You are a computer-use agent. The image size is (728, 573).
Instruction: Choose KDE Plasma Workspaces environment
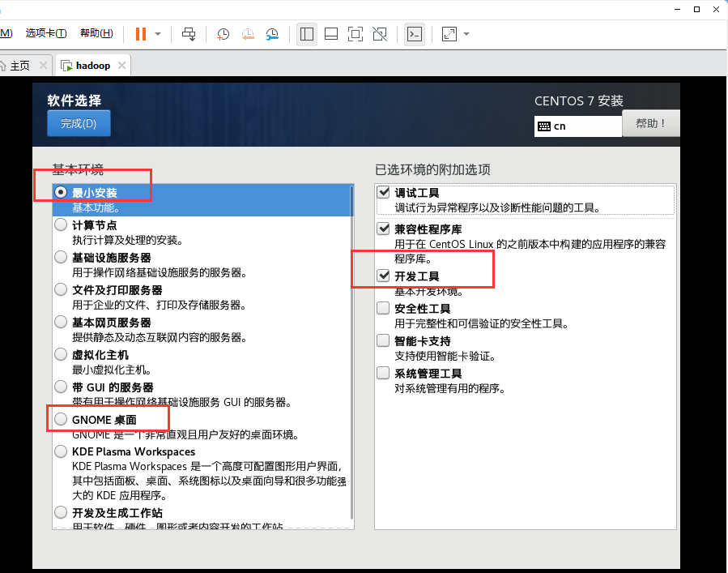[61, 451]
